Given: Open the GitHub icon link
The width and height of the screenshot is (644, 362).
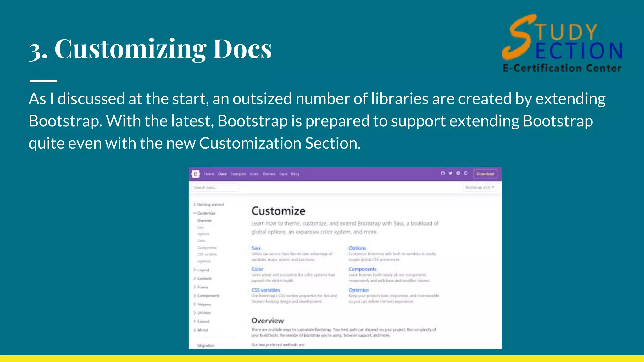Looking at the screenshot, I should 443,173.
